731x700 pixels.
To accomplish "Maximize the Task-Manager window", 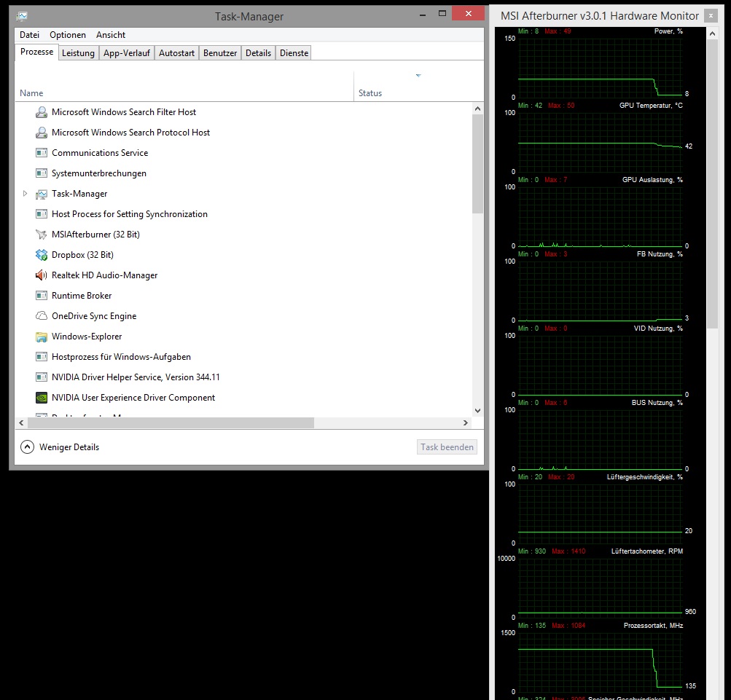I will click(x=442, y=14).
